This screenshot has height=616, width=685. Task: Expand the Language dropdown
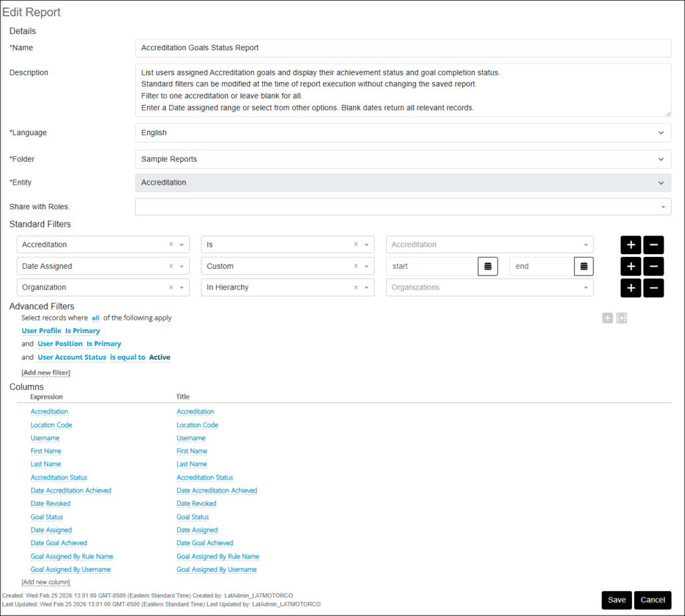pyautogui.click(x=403, y=132)
